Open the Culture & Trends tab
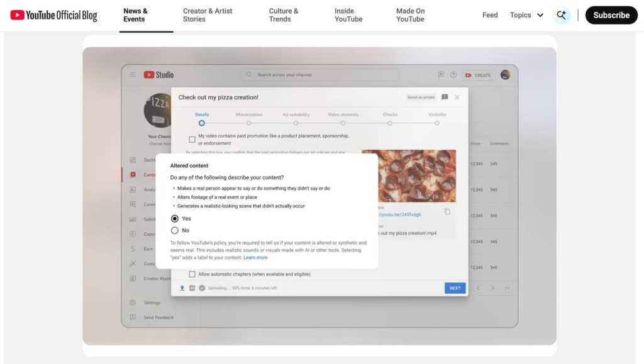Viewport: 644px width, 364px height. [x=284, y=15]
